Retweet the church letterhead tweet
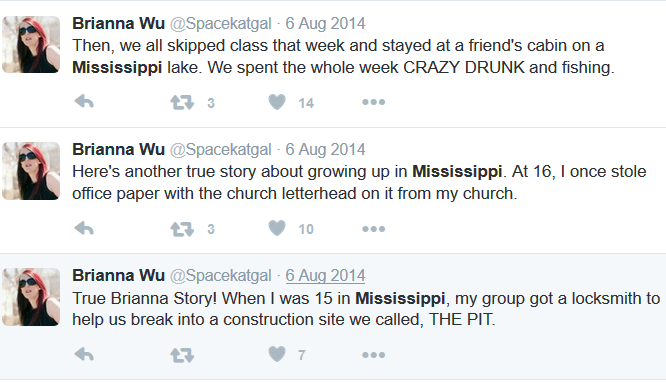Image resolution: width=666 pixels, height=382 pixels. pos(182,229)
